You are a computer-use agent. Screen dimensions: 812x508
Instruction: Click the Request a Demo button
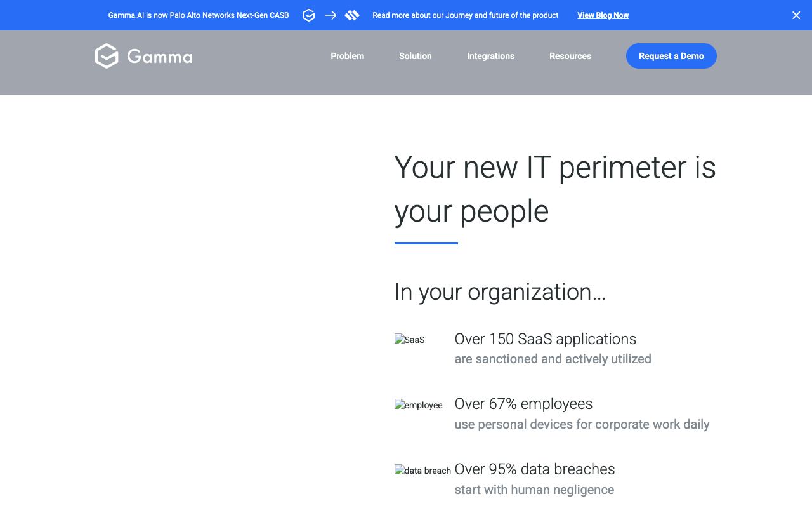[671, 56]
